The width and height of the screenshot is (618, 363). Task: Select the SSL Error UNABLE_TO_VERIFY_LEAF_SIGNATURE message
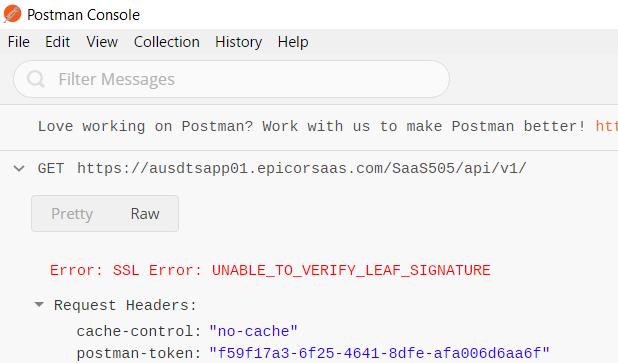tap(270, 270)
